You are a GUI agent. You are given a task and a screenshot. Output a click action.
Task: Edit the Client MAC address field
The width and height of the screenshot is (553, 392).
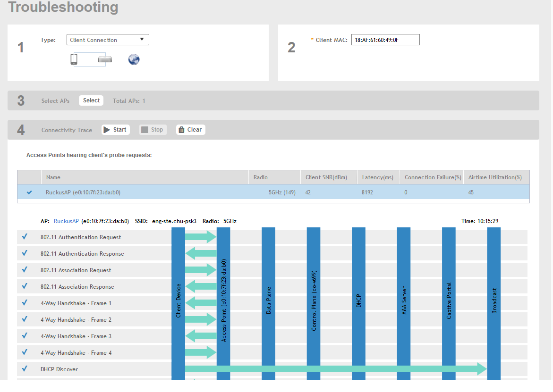click(x=385, y=40)
